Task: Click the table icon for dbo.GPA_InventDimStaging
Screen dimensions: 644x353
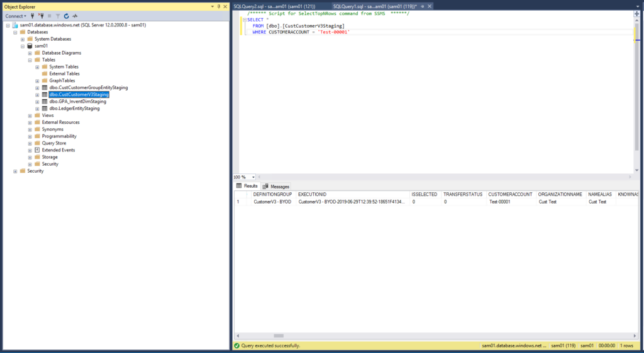Action: 45,102
